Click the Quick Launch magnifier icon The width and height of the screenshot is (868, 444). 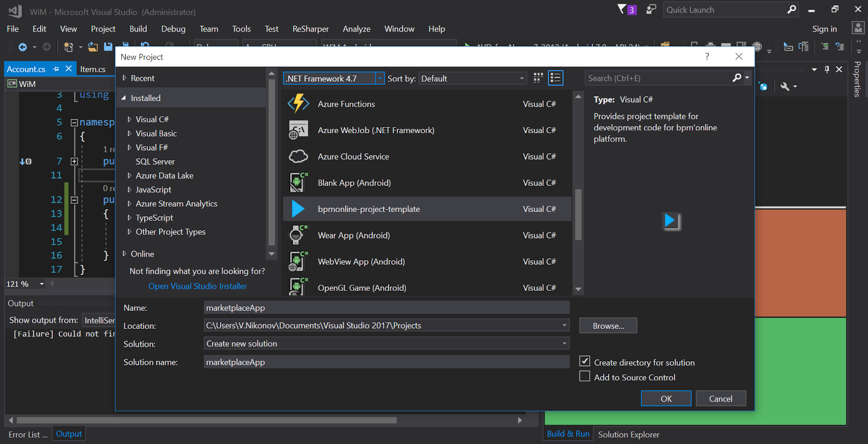(x=791, y=10)
